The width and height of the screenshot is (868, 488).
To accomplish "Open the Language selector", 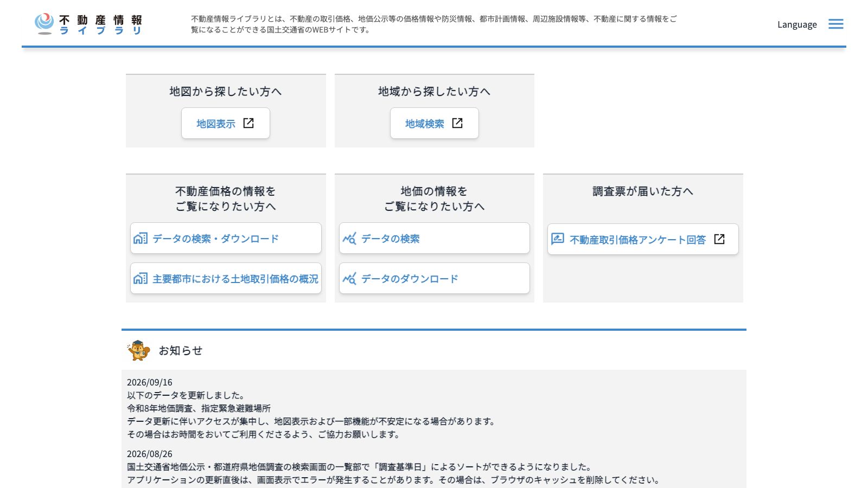I will [x=797, y=24].
